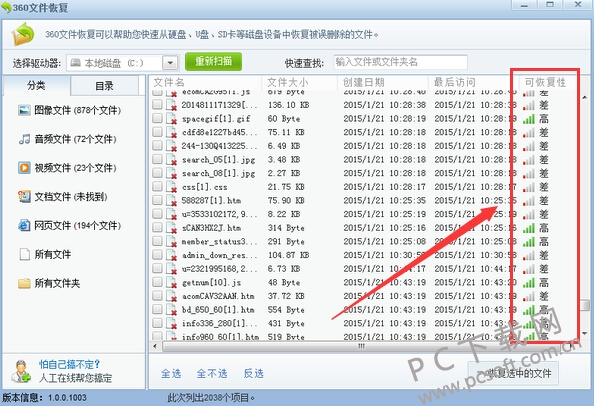Click file icon of spacegif[1].gif
The height and width of the screenshot is (406, 594).
coord(172,119)
